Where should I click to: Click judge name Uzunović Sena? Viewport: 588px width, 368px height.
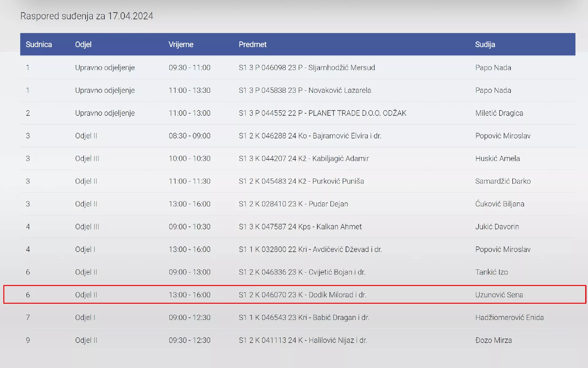point(499,295)
